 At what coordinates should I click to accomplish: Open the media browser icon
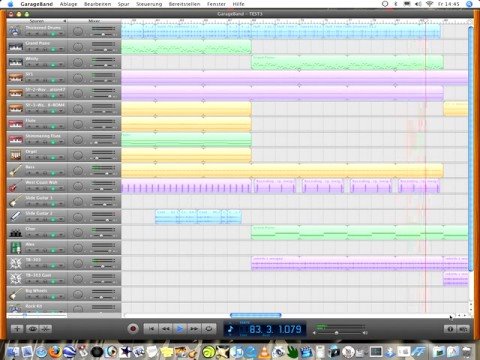(463, 329)
